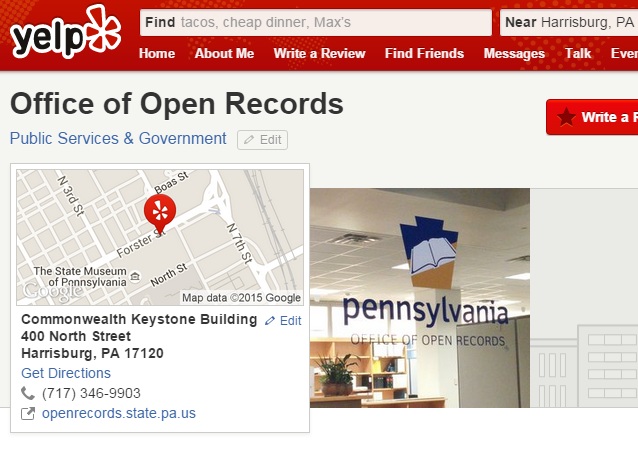The image size is (638, 454).
Task: Click the Find search input field
Action: (316, 22)
